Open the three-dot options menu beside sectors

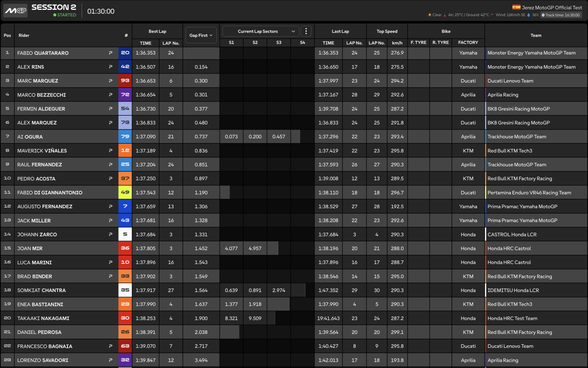tap(306, 31)
